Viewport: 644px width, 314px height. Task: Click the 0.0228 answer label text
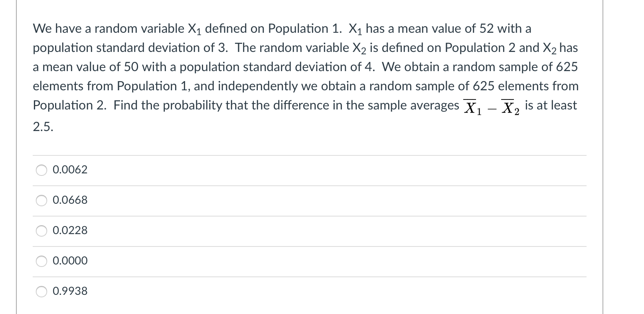point(70,231)
